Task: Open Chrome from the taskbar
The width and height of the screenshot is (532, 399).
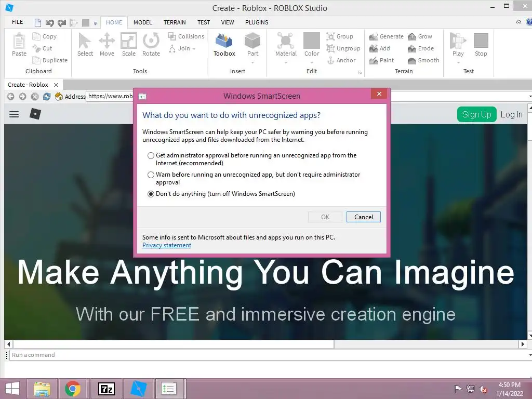Action: (73, 389)
